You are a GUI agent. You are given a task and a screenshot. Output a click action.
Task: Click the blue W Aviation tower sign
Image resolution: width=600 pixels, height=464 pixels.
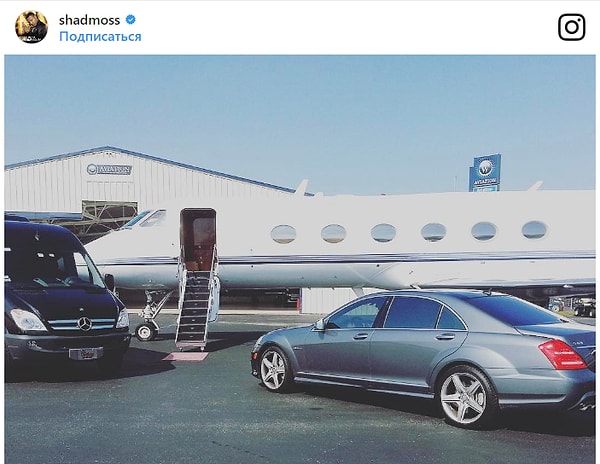485,173
